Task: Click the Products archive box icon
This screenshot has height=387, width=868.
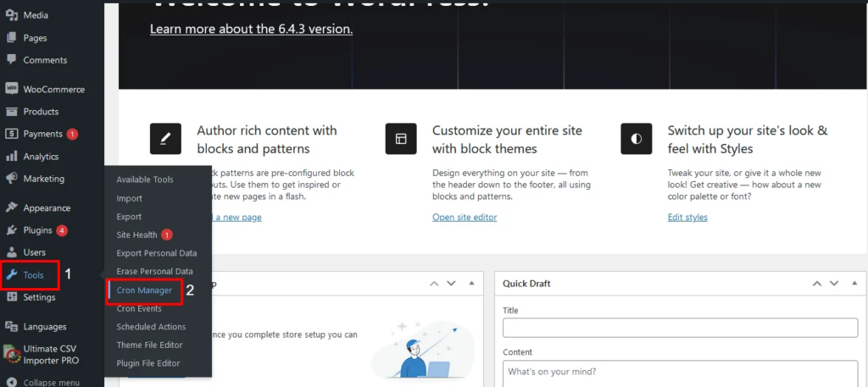Action: coord(11,112)
